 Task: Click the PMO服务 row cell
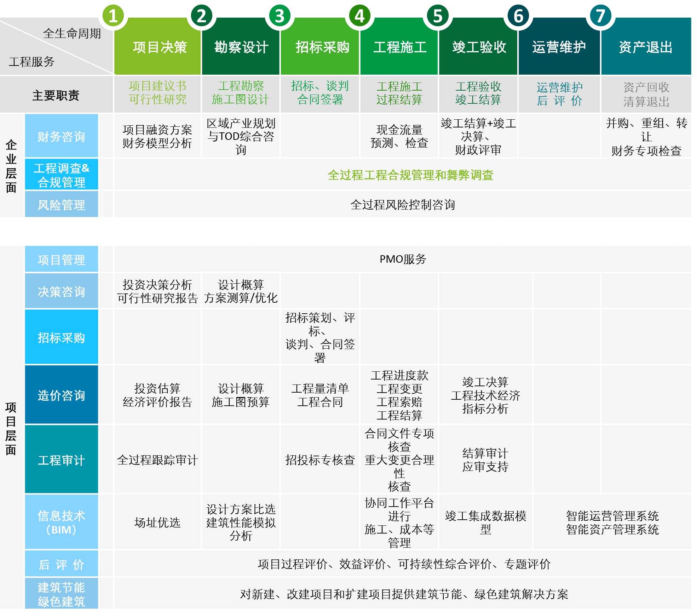403,259
